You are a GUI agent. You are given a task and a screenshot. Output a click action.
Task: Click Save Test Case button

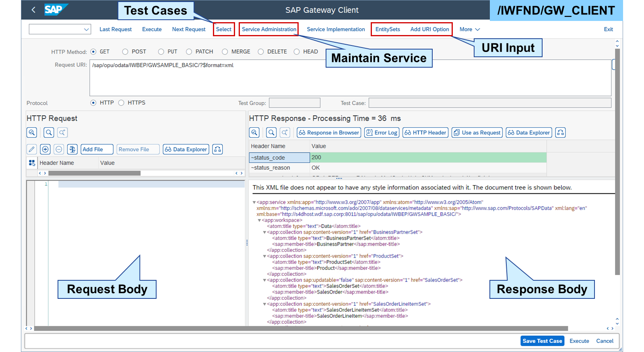point(542,341)
